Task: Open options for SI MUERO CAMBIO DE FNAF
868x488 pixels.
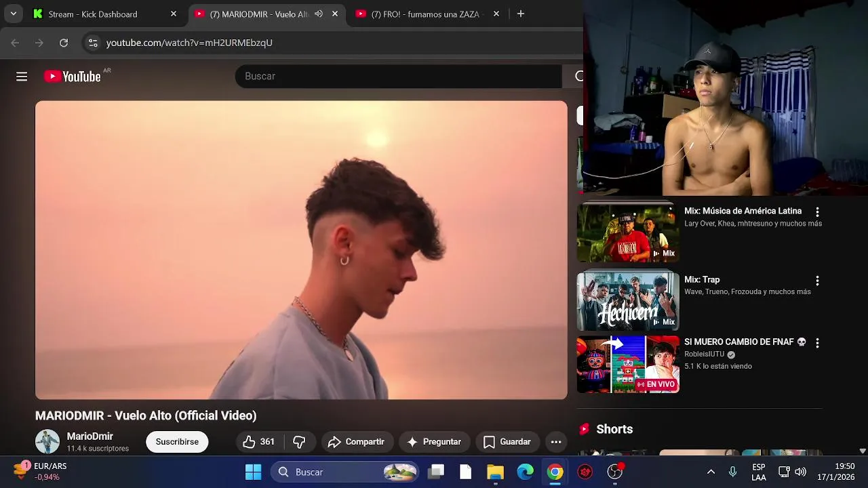Action: (x=817, y=343)
